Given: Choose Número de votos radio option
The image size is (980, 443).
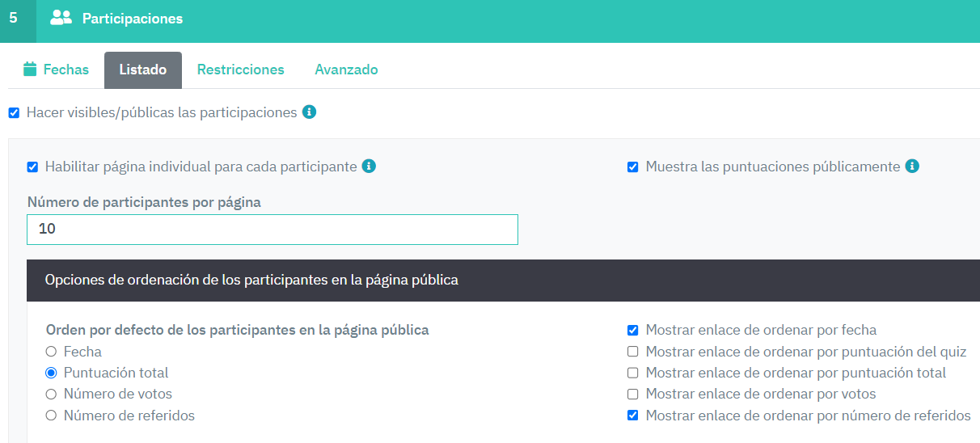Looking at the screenshot, I should tap(51, 394).
